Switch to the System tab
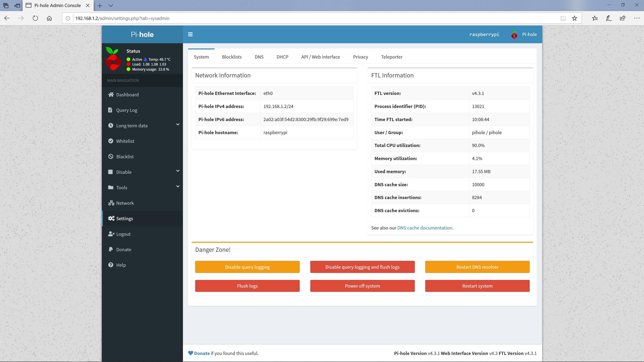 click(x=201, y=57)
